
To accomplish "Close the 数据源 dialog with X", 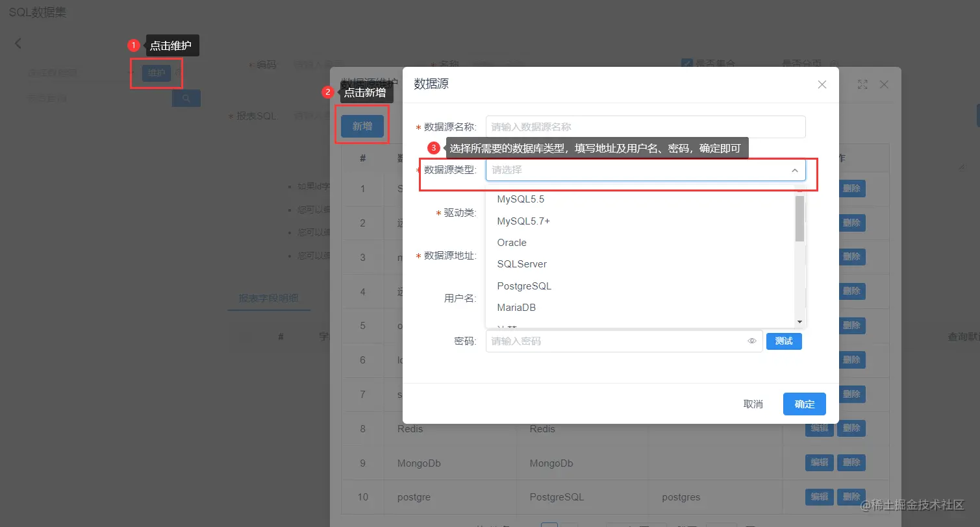I will (822, 84).
